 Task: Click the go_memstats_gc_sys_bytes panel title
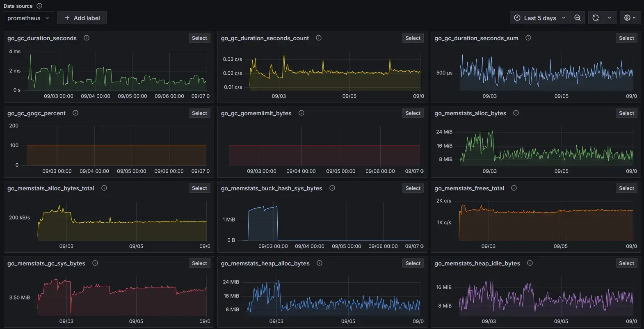coord(46,263)
